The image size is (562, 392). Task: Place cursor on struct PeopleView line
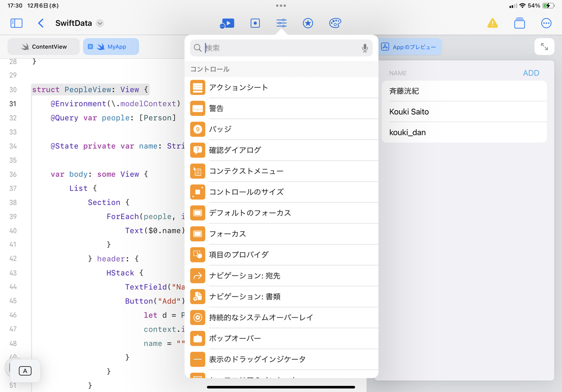(x=90, y=89)
